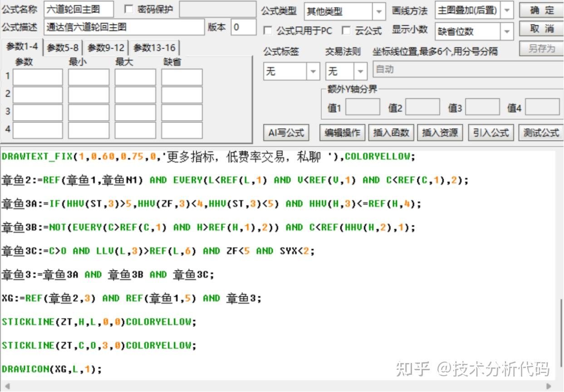Open the 画线方法 dropdown
The height and width of the screenshot is (392, 564).
507,10
